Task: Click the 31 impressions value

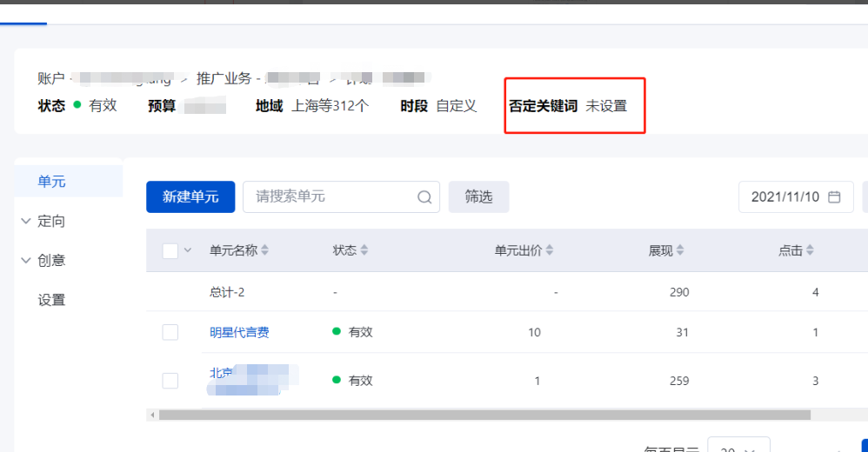Action: point(682,333)
